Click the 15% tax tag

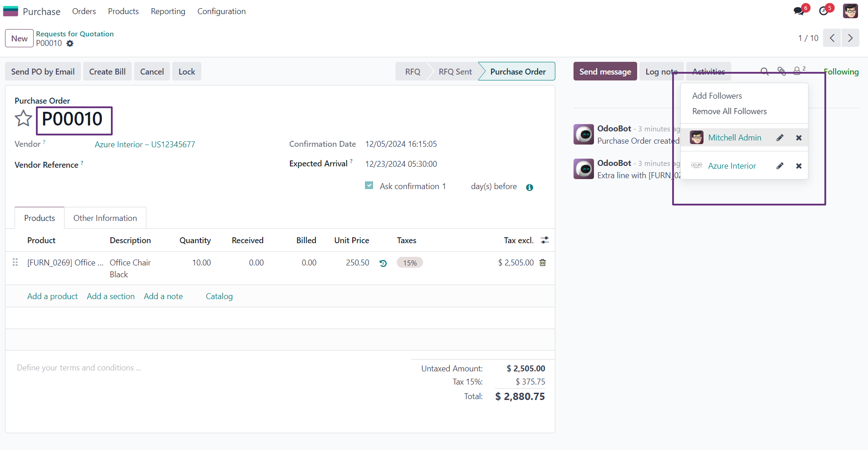(x=409, y=263)
